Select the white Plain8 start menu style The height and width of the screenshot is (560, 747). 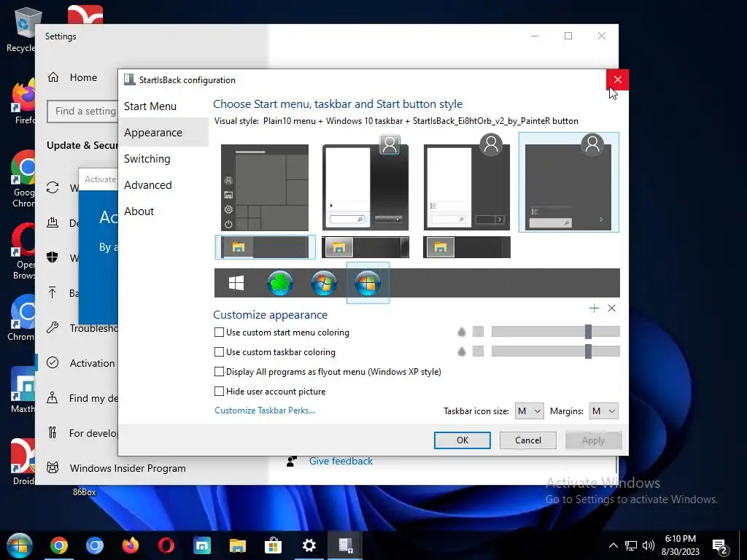[467, 182]
